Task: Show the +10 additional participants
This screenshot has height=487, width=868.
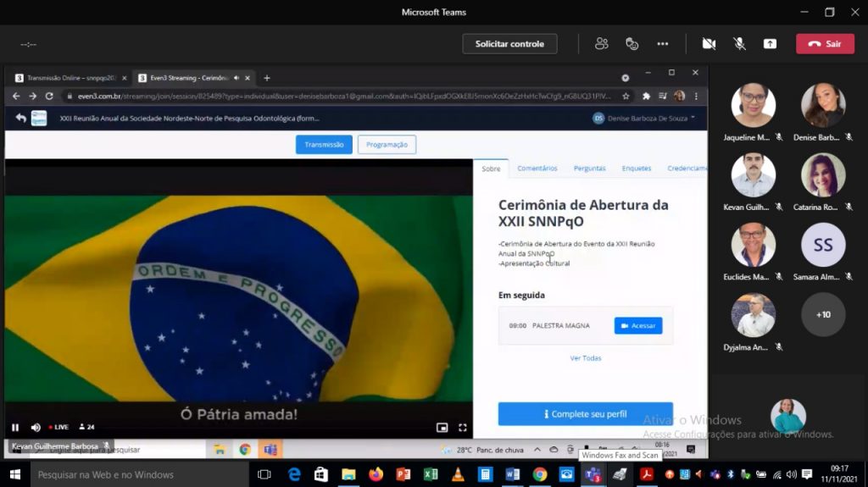Action: pyautogui.click(x=823, y=314)
